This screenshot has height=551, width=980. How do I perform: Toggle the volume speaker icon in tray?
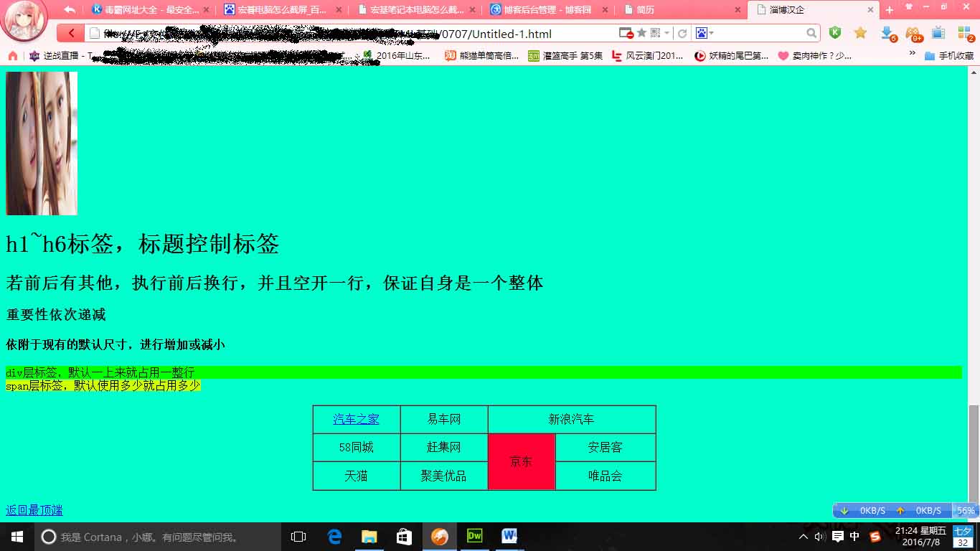point(820,537)
